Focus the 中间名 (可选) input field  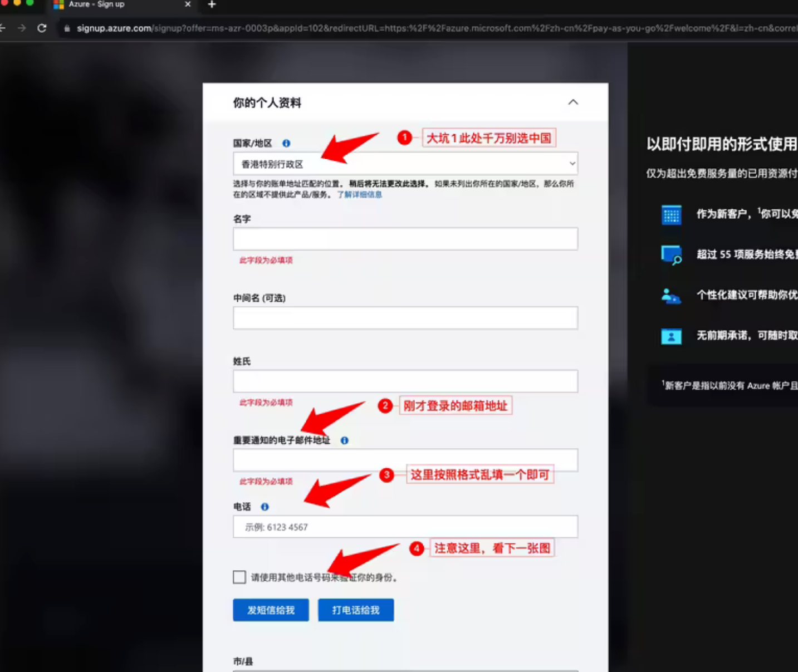tap(405, 318)
